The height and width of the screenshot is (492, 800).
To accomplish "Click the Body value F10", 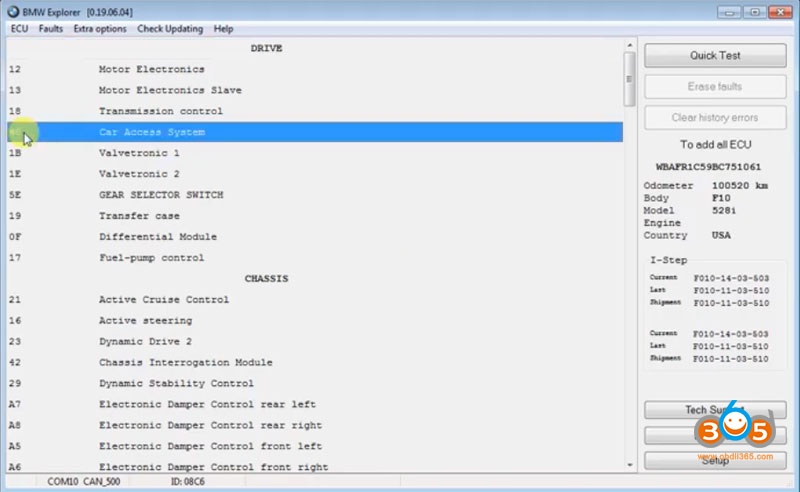I will 721,198.
